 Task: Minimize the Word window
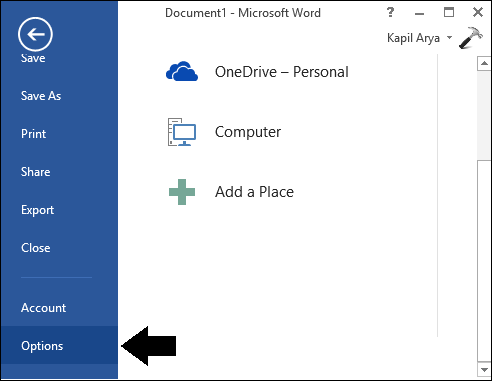click(x=419, y=13)
